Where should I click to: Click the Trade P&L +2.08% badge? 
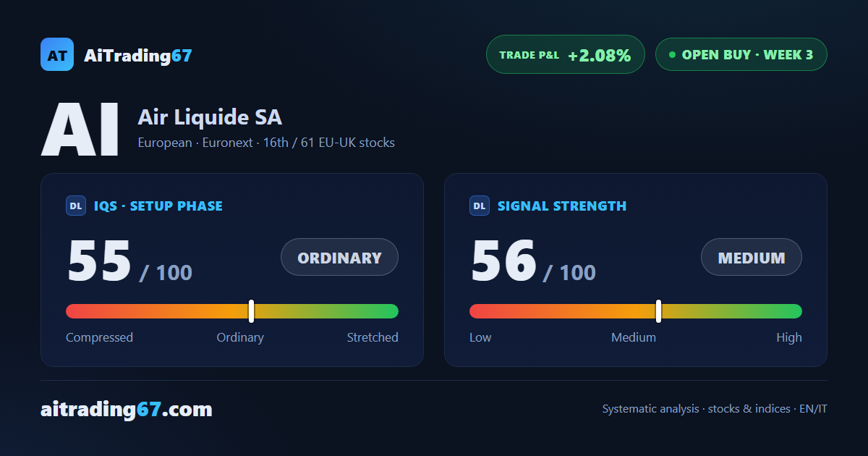(566, 54)
